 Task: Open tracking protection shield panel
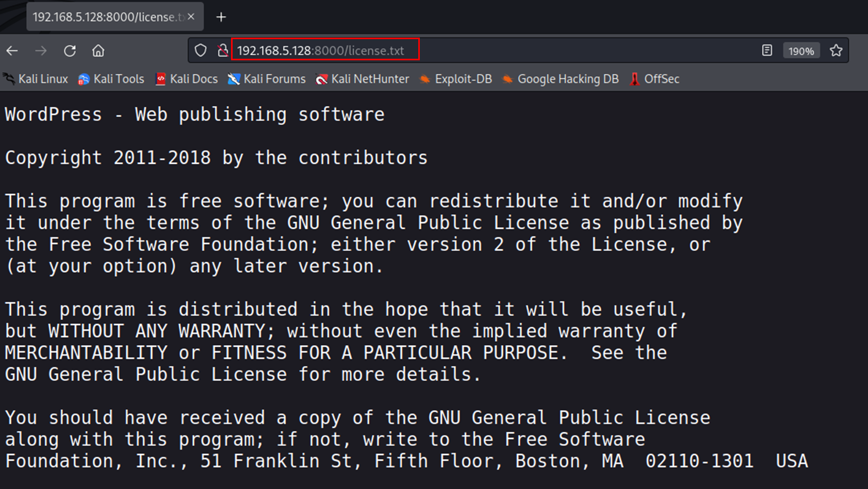(x=201, y=50)
